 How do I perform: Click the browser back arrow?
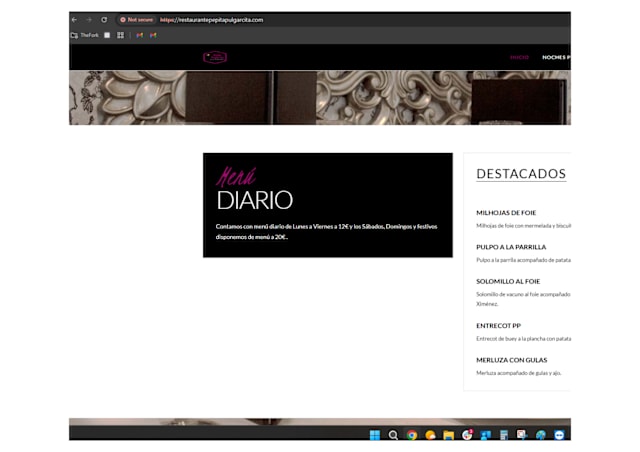tap(74, 19)
